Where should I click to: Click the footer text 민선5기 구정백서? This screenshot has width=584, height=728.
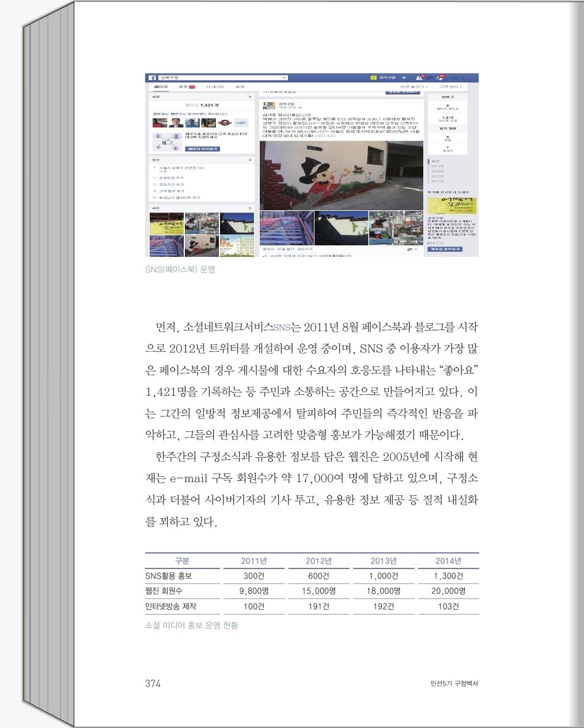(x=454, y=684)
